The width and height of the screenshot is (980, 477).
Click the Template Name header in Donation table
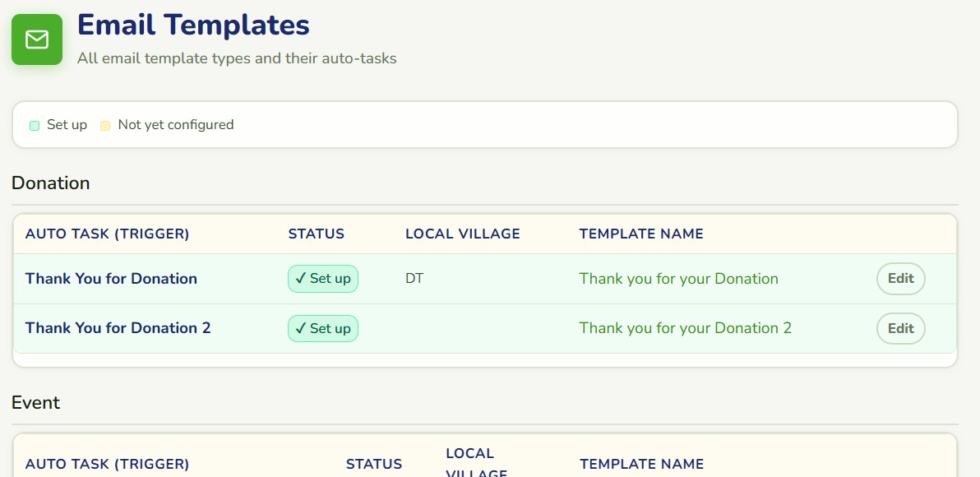(641, 234)
